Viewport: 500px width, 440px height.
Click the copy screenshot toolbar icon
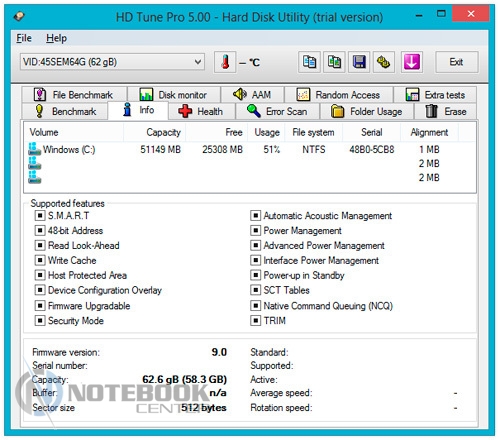point(334,62)
